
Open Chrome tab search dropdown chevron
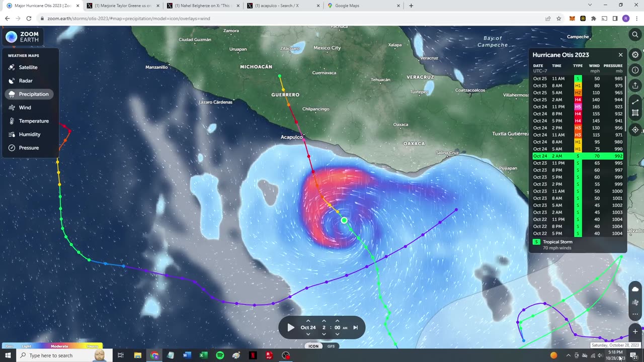click(x=590, y=6)
